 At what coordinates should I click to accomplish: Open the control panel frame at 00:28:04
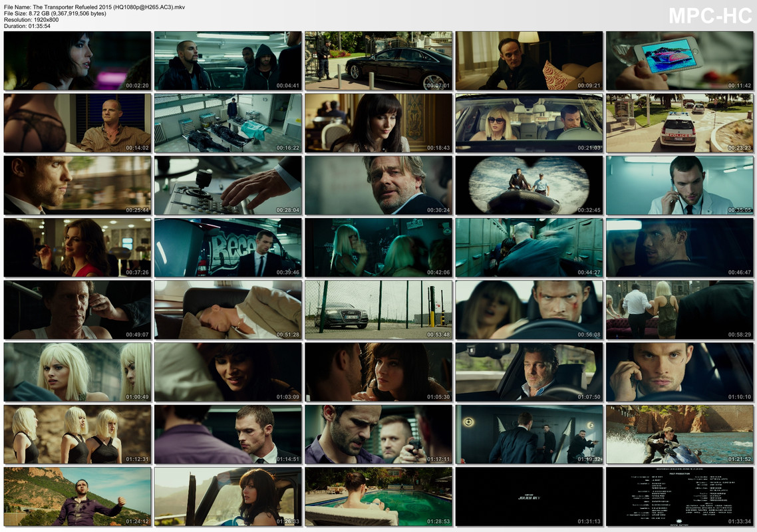[x=228, y=186]
